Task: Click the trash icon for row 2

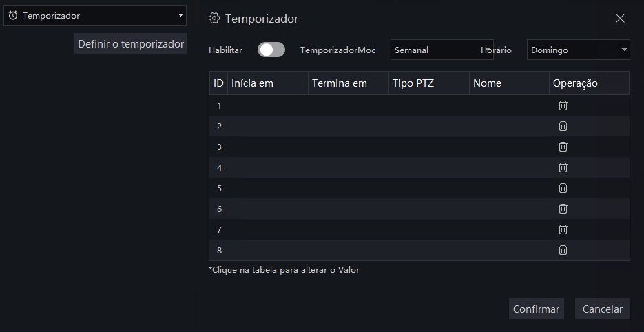Action: [x=563, y=126]
